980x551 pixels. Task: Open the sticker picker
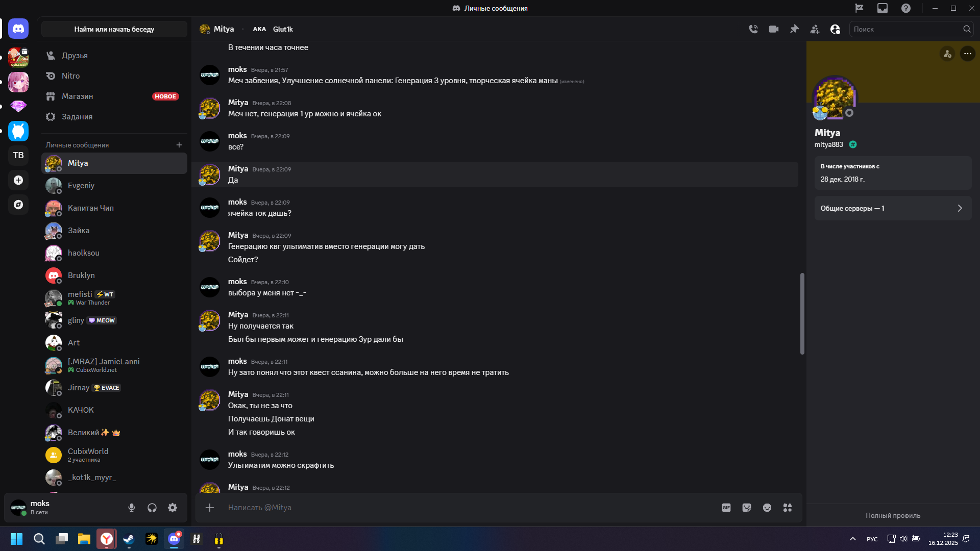[747, 508]
